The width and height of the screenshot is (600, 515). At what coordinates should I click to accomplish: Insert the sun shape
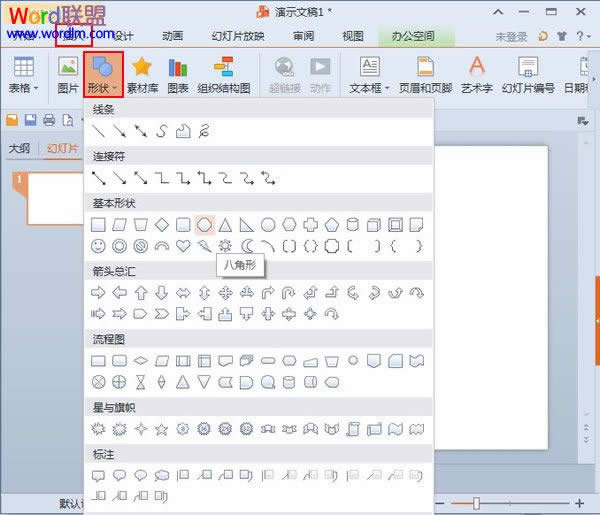pyautogui.click(x=225, y=246)
